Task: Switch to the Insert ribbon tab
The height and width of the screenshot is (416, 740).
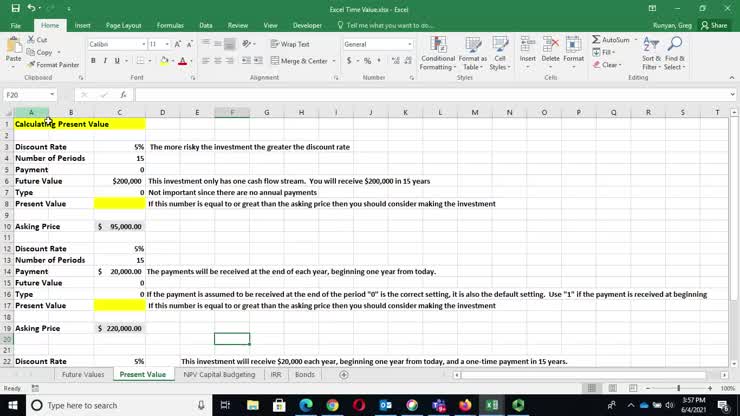Action: tap(82, 25)
